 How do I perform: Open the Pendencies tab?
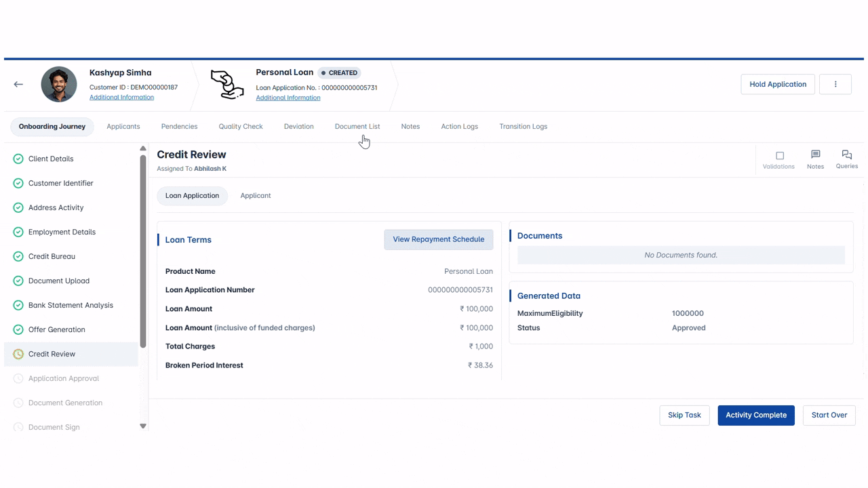pyautogui.click(x=179, y=126)
